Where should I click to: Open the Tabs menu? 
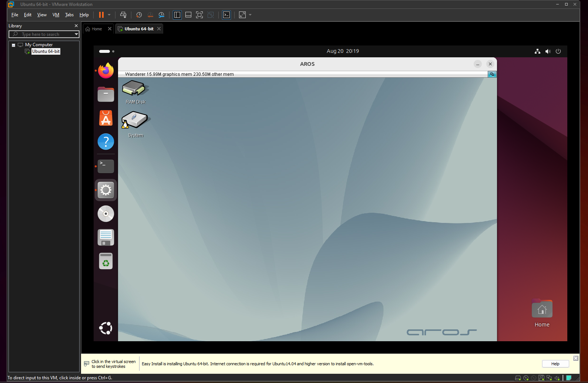pyautogui.click(x=69, y=15)
